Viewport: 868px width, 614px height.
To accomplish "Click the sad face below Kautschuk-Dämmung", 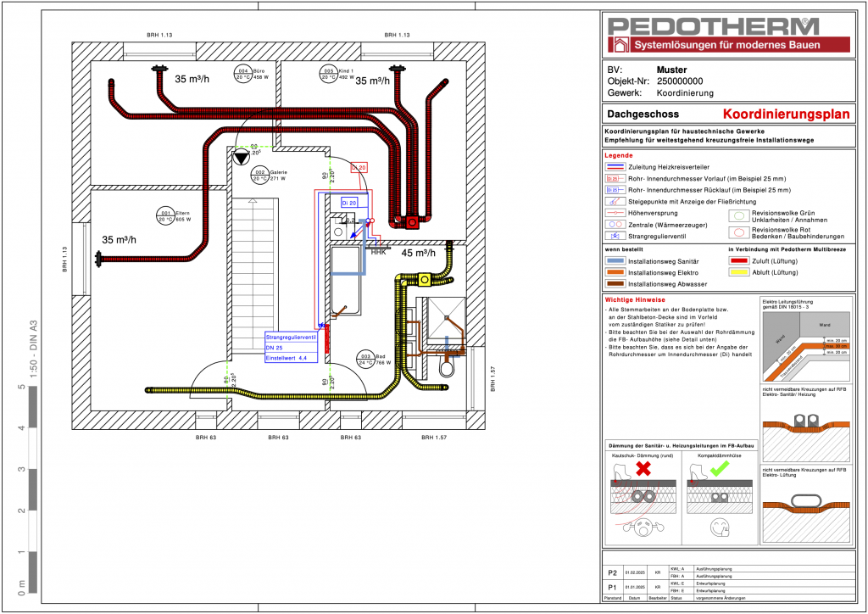I will click(643, 527).
